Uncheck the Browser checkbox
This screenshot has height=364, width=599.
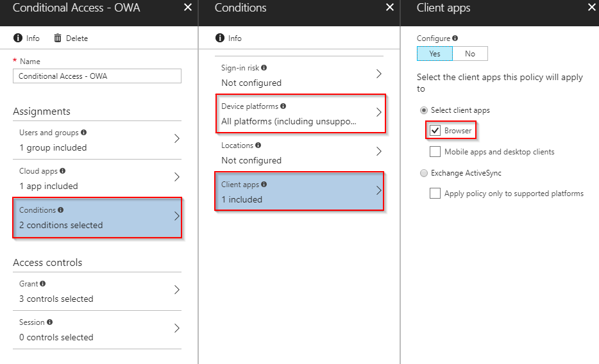coord(435,131)
